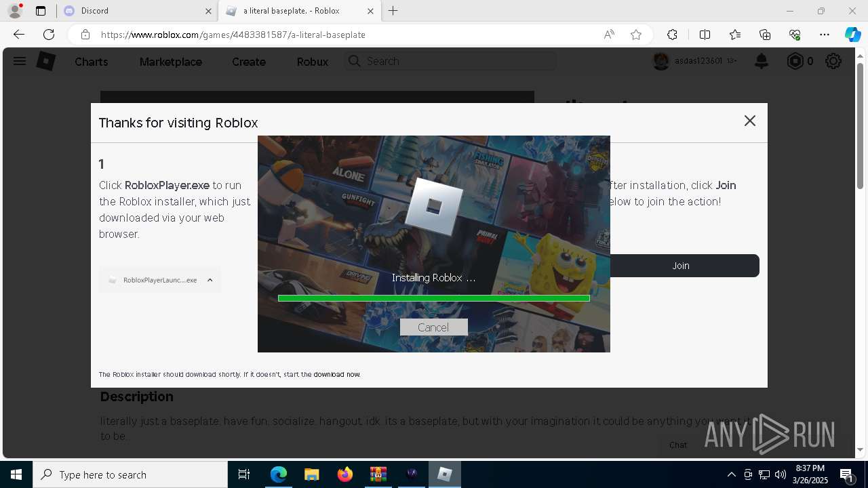Screen dimensions: 868x488
Task: Close the Discord tab
Action: tap(208, 11)
